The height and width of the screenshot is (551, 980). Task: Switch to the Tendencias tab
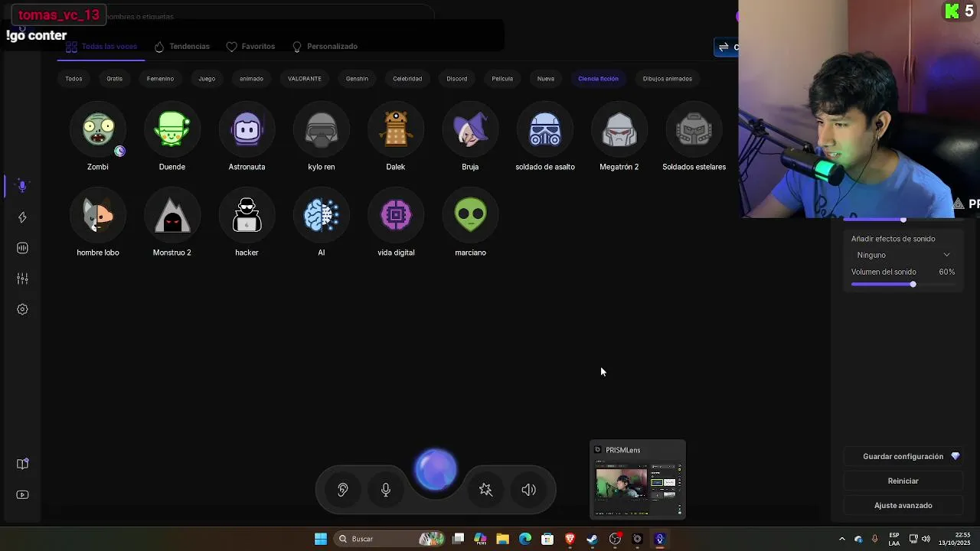click(x=181, y=47)
